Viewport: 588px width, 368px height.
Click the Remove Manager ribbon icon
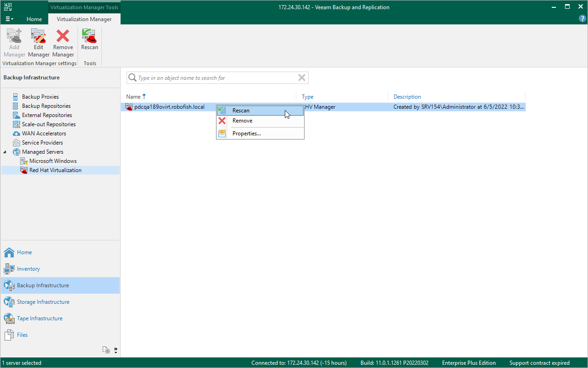point(63,36)
